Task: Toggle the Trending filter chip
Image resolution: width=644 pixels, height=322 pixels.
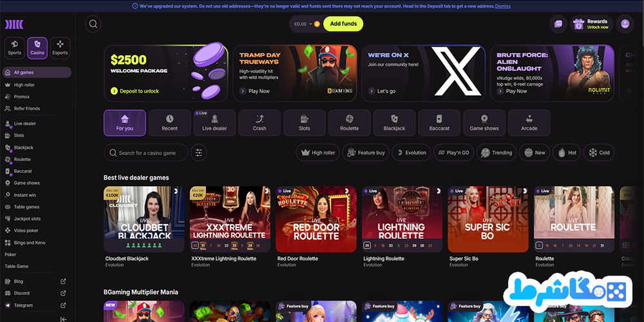Action: pyautogui.click(x=496, y=153)
